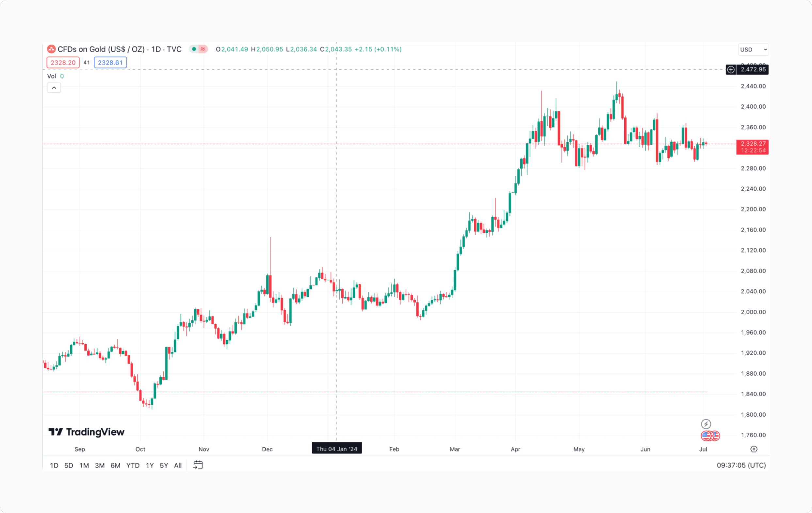Screen dimensions: 812x513
Task: Click the Sep label on time axis
Action: [80, 449]
